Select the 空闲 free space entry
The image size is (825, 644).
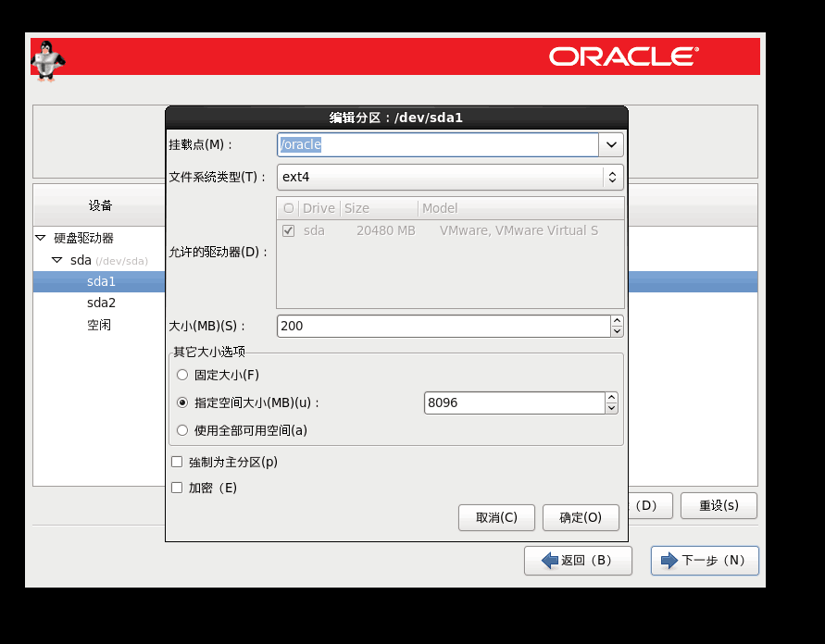(99, 325)
